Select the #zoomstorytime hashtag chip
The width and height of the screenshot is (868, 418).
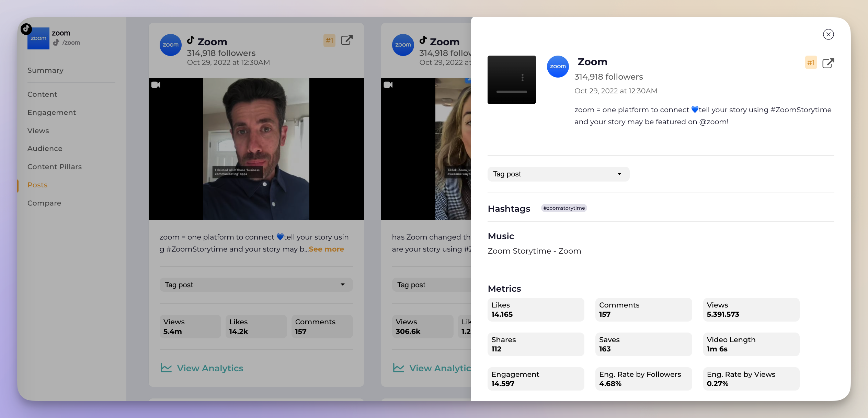tap(564, 208)
